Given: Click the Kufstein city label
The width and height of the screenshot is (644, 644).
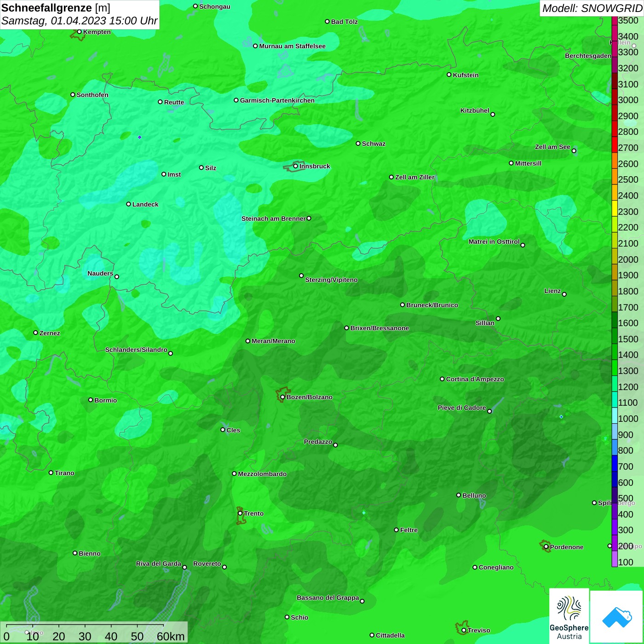Looking at the screenshot, I should click(466, 75).
